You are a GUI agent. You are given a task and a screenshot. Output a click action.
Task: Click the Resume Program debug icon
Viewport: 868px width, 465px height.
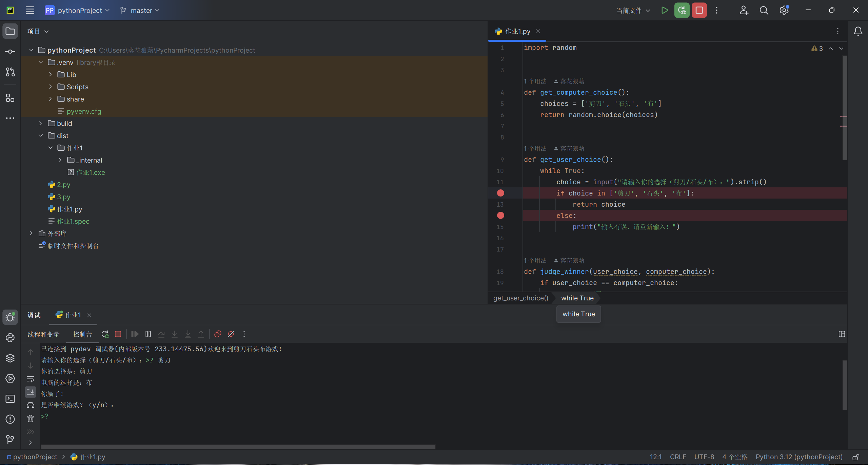click(x=135, y=334)
